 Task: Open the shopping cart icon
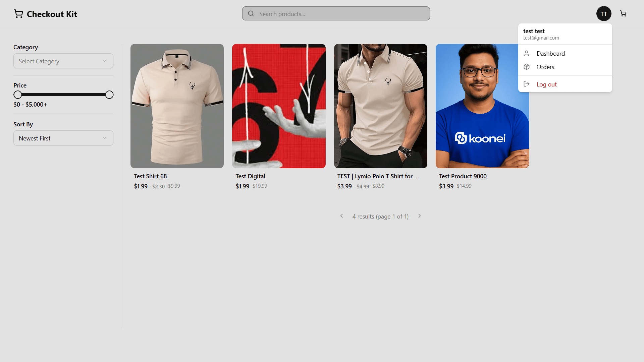pos(623,13)
